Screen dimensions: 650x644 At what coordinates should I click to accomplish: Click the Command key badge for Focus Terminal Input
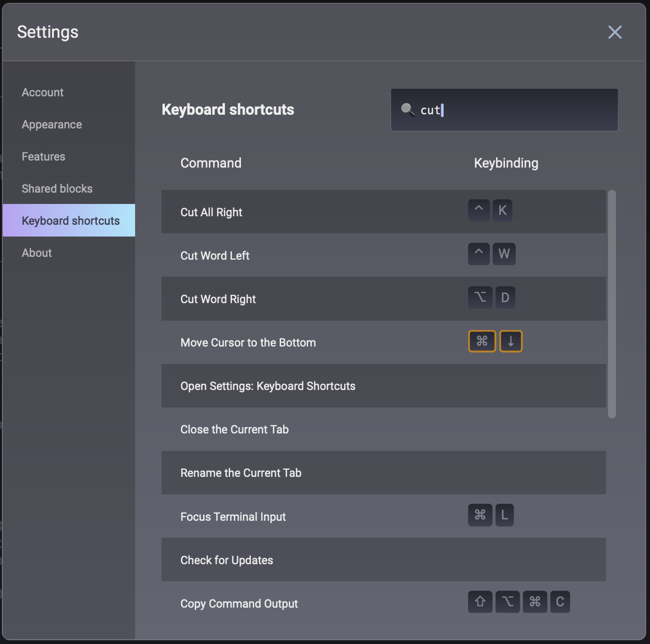pyautogui.click(x=480, y=515)
